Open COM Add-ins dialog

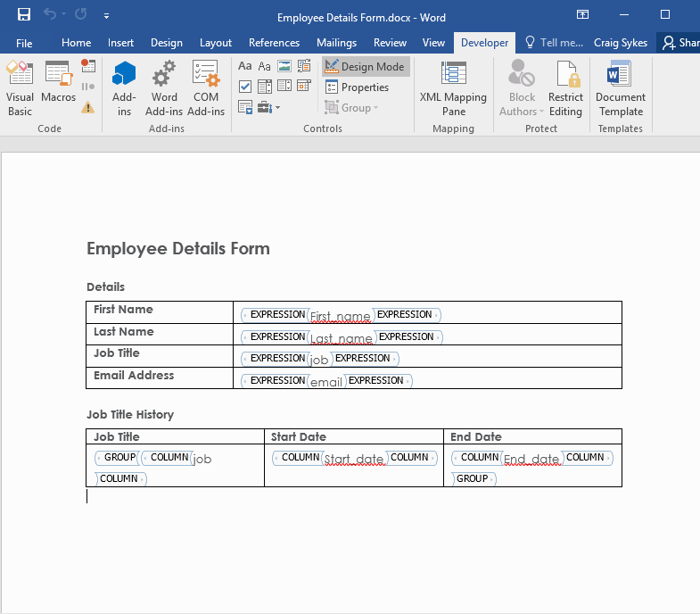[206, 88]
